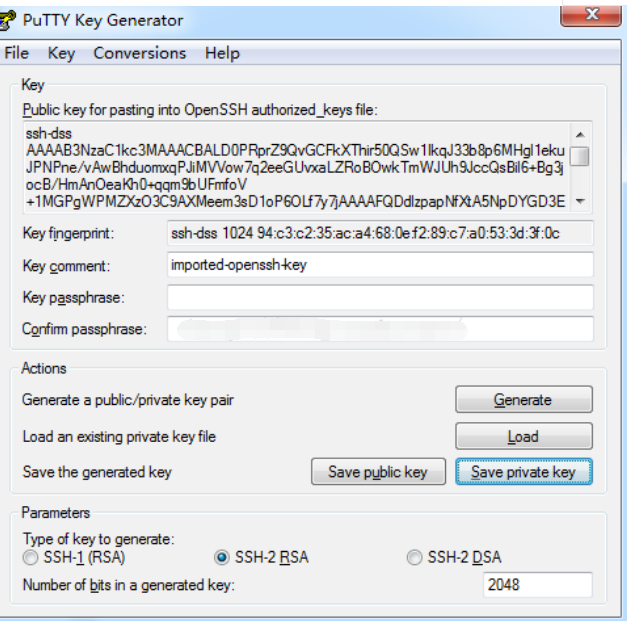Open the Conversions menu

(x=139, y=53)
